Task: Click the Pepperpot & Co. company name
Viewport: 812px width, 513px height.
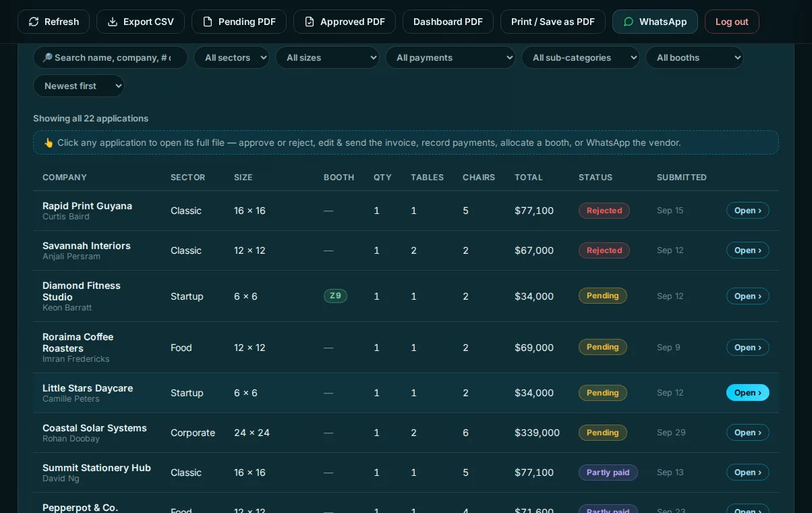Action: point(80,508)
